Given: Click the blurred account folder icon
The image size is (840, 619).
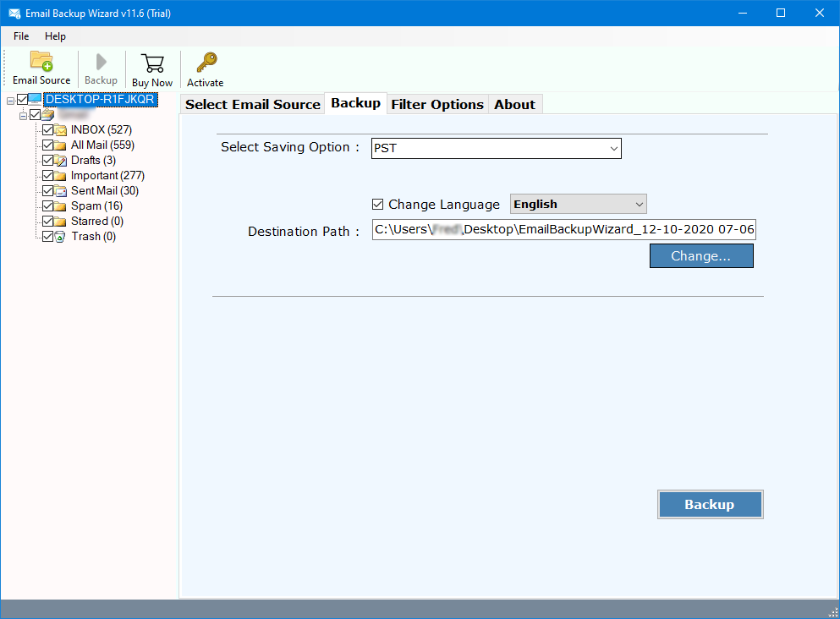Looking at the screenshot, I should [47, 115].
